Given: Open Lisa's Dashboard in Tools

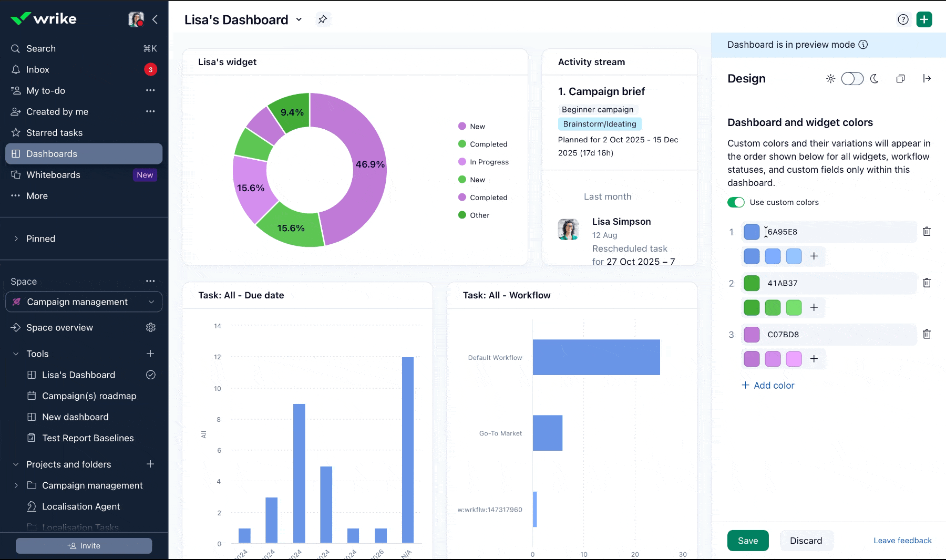Looking at the screenshot, I should click(78, 375).
